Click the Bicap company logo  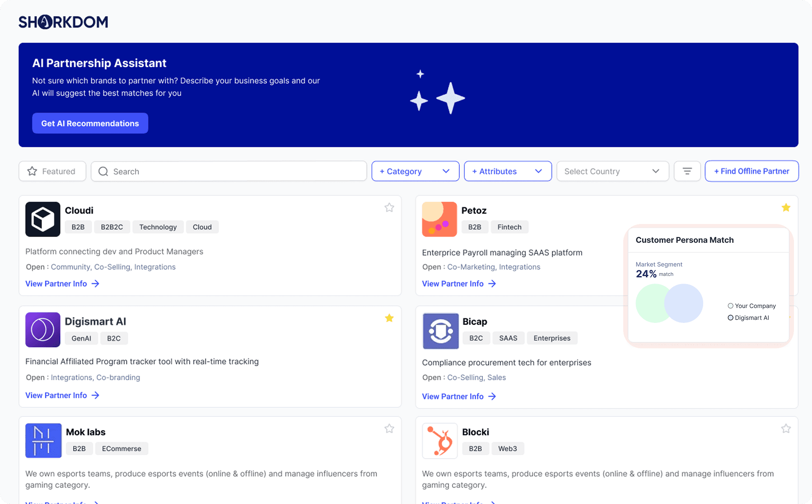pyautogui.click(x=440, y=331)
